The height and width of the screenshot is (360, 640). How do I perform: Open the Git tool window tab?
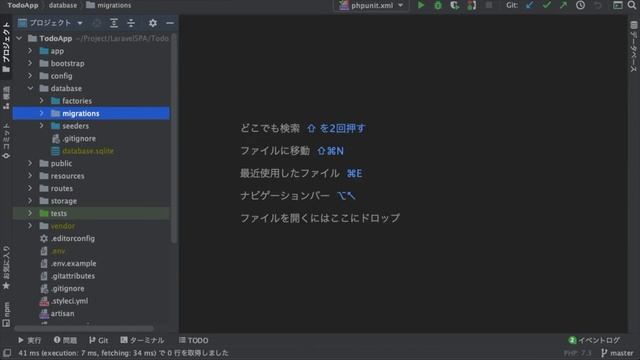click(x=99, y=340)
